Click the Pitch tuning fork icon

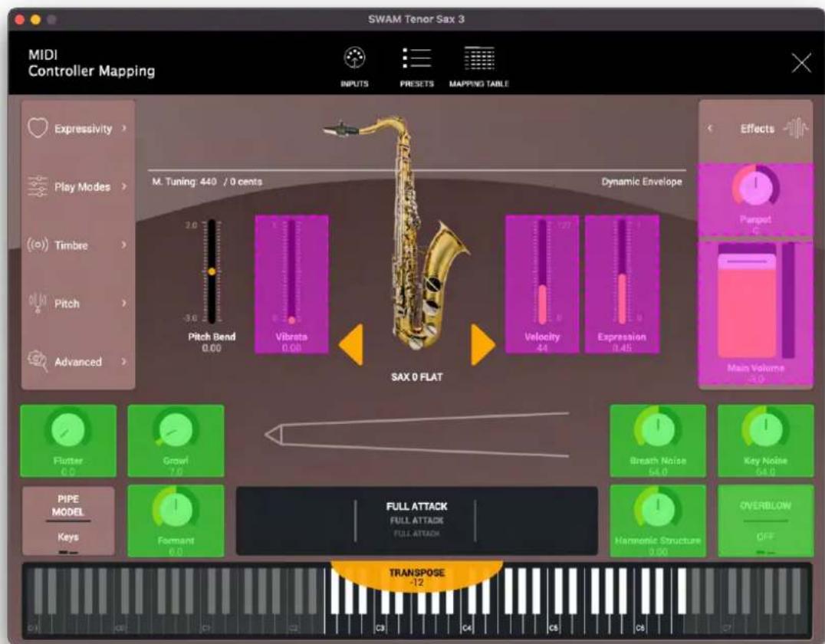coord(38,303)
